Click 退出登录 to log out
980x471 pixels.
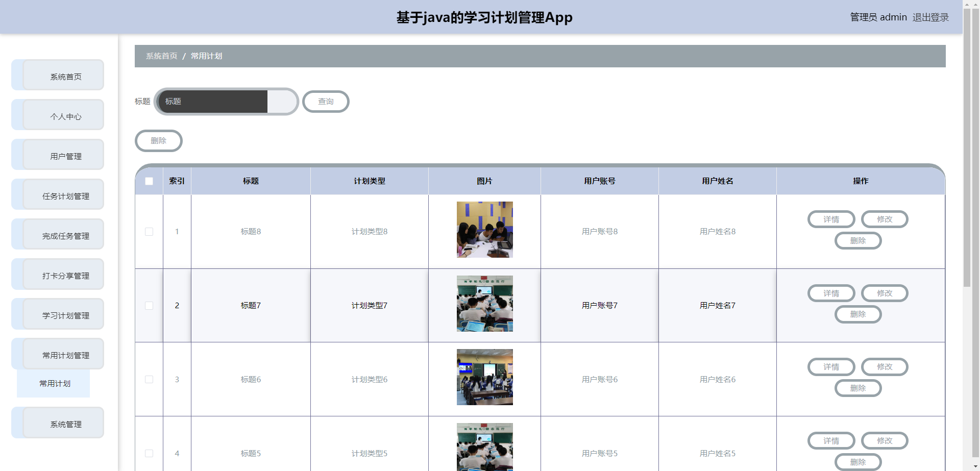[x=930, y=17]
